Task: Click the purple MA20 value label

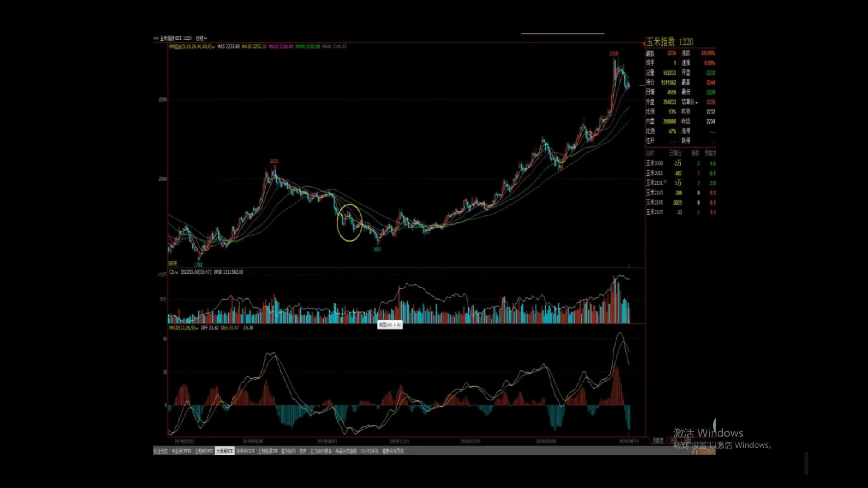Action: (281, 47)
